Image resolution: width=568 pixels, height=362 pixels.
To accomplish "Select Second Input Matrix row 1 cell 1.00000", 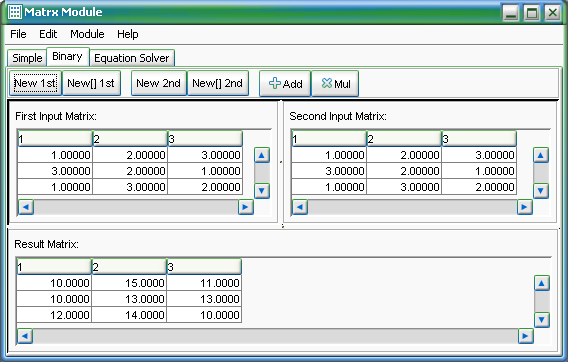I will click(x=329, y=155).
